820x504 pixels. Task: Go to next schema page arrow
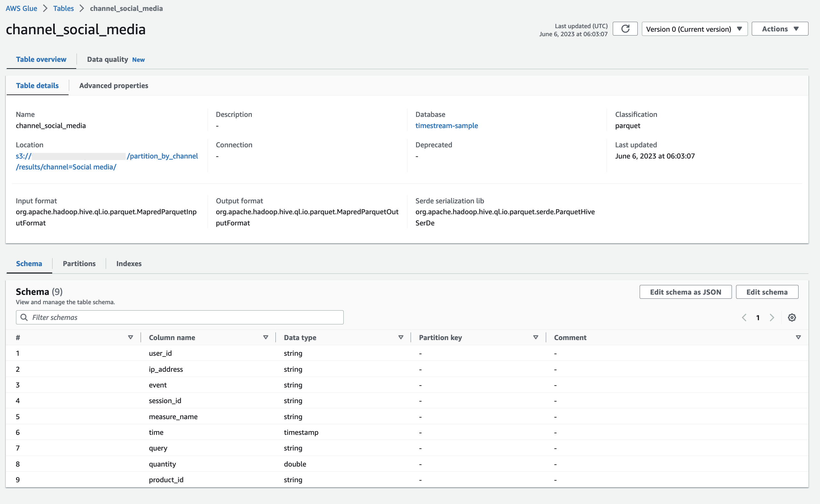[x=772, y=317]
